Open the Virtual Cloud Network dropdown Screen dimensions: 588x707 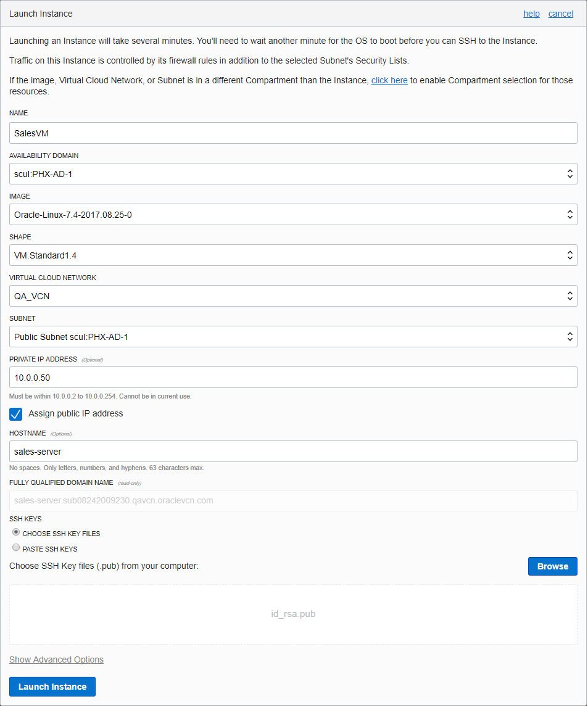click(569, 296)
